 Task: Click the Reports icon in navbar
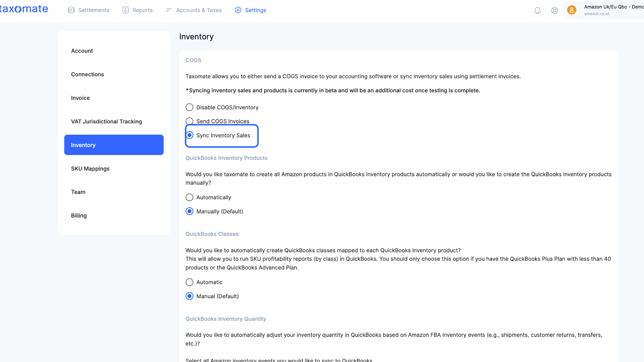click(125, 10)
